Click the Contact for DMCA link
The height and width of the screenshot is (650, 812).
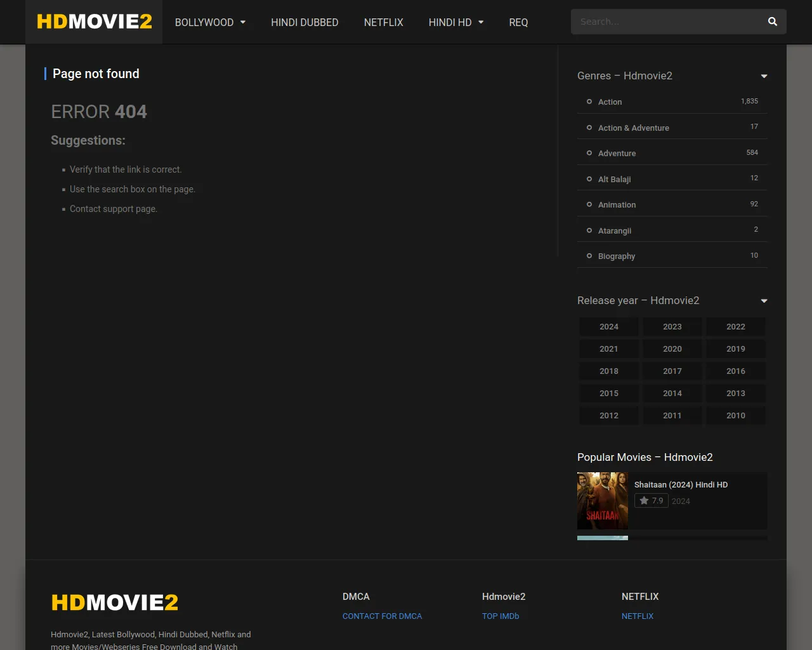pos(382,616)
